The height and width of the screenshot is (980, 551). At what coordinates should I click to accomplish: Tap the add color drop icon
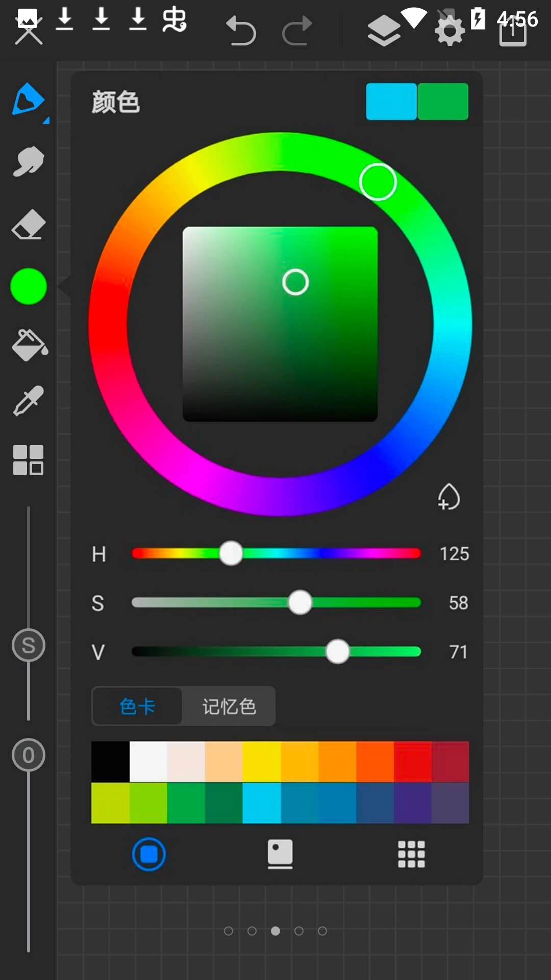point(448,497)
